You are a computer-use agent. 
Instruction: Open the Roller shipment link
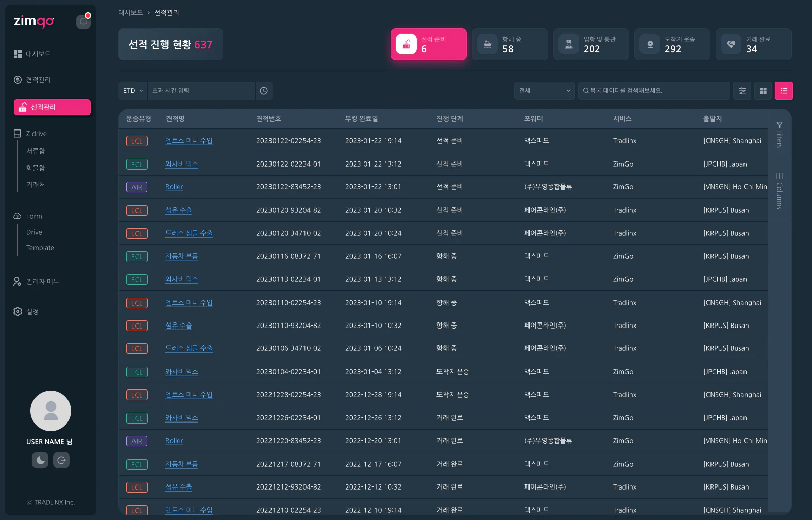[x=174, y=187]
